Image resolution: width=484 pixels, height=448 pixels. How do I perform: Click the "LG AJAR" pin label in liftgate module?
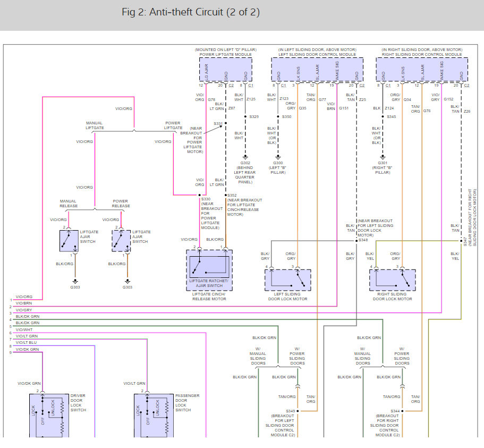click(207, 72)
